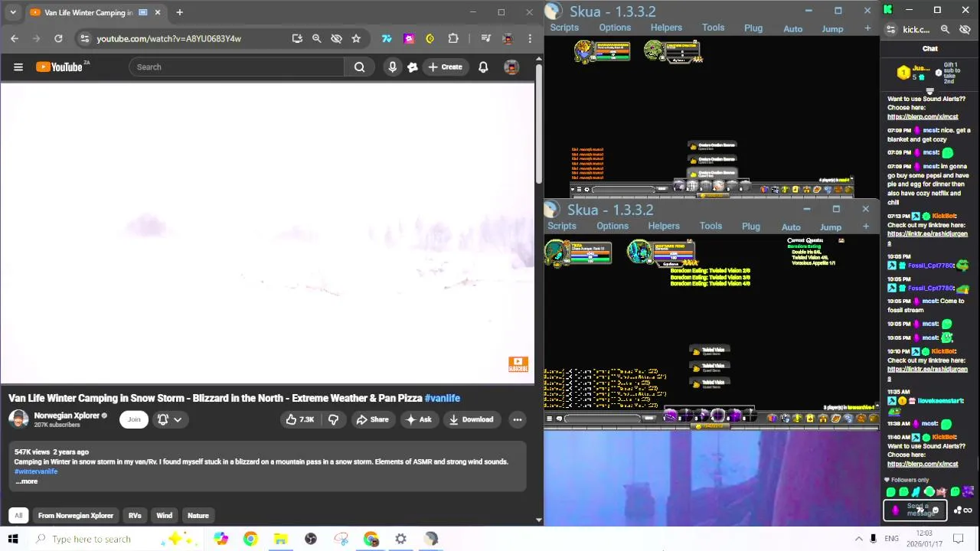Open the Create menu on YouTube
This screenshot has height=551, width=980.
pos(445,67)
